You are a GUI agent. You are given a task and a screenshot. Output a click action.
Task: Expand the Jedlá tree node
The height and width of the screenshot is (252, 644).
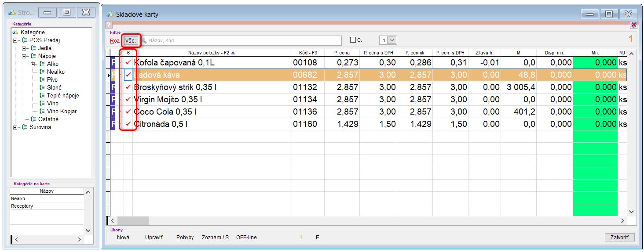pos(24,48)
